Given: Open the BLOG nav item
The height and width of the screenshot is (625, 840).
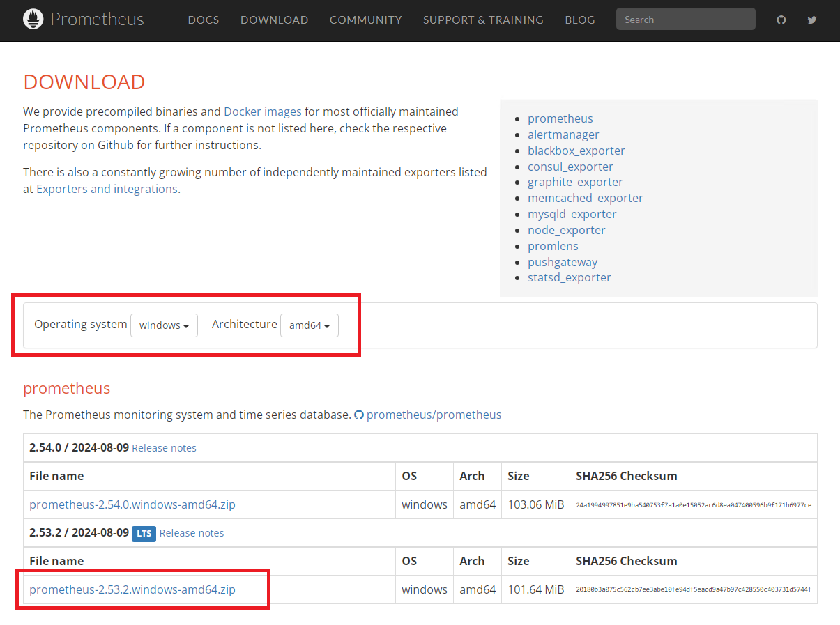Looking at the screenshot, I should (x=579, y=20).
